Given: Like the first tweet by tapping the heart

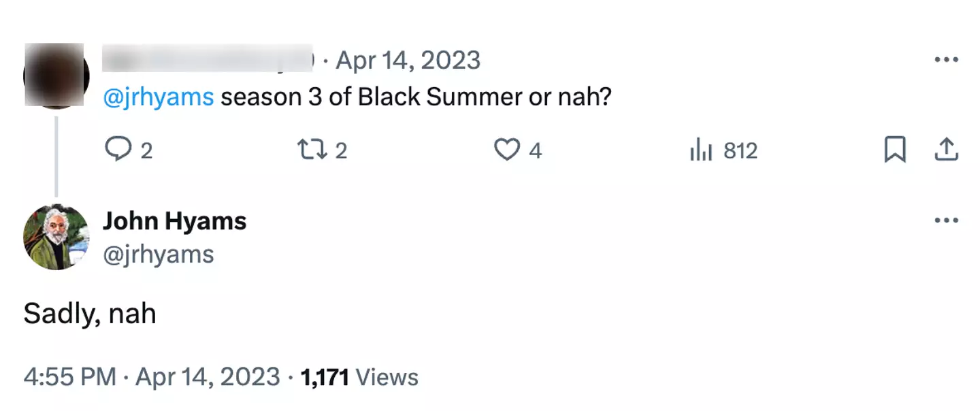Looking at the screenshot, I should click(x=507, y=150).
